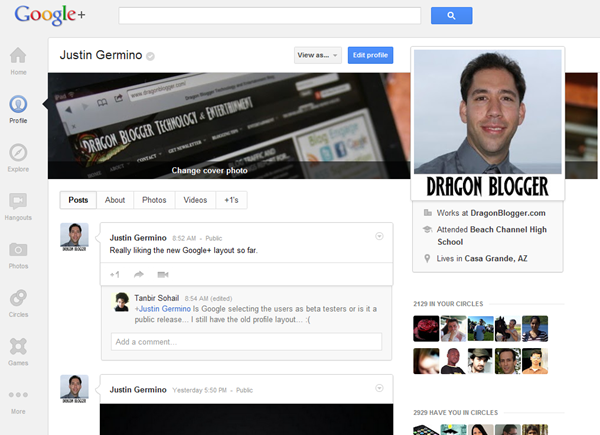
Task: Open the man with hat circle thumbnail
Action: coord(480,361)
